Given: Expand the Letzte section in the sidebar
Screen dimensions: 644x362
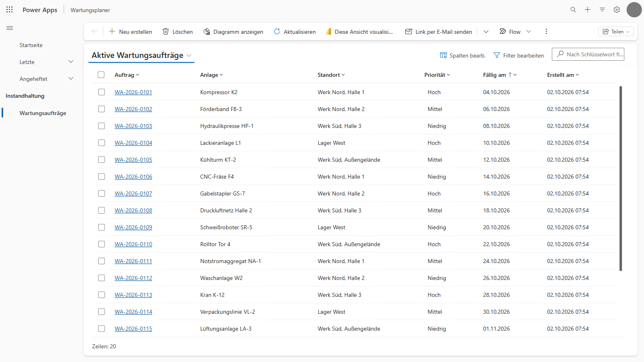Looking at the screenshot, I should tap(71, 62).
